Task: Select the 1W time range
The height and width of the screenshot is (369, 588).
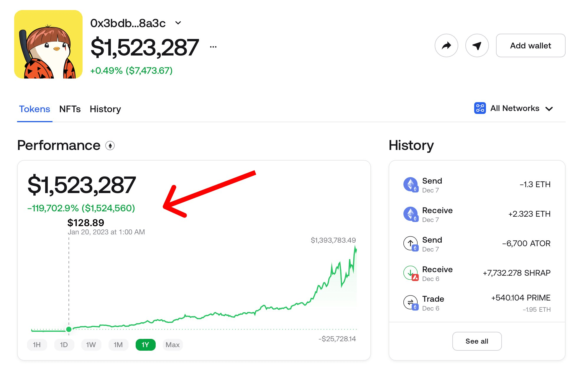Action: [91, 345]
